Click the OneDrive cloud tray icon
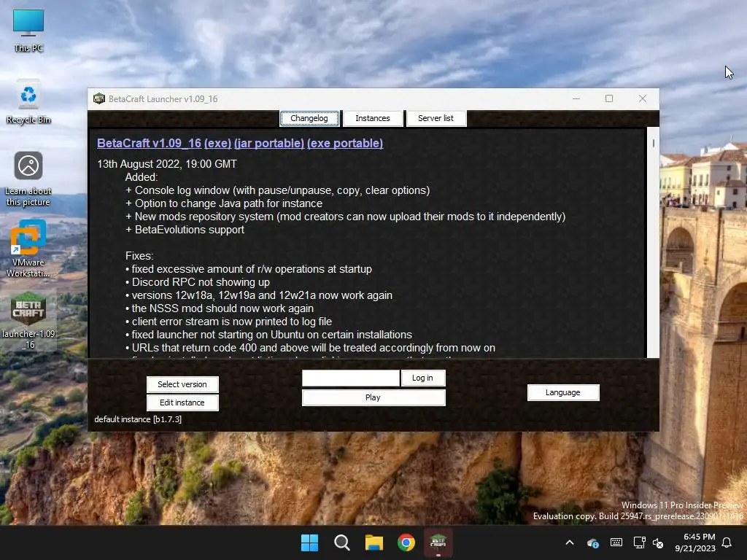747x560 pixels. click(x=592, y=542)
